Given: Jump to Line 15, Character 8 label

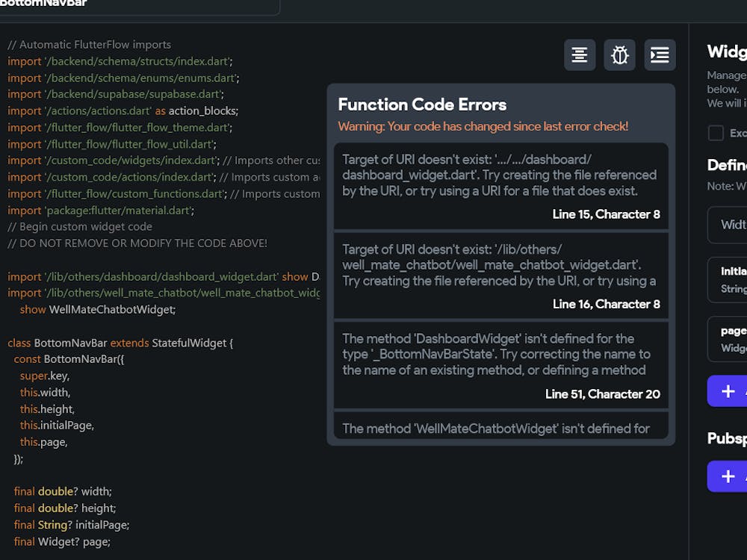Looking at the screenshot, I should [606, 214].
